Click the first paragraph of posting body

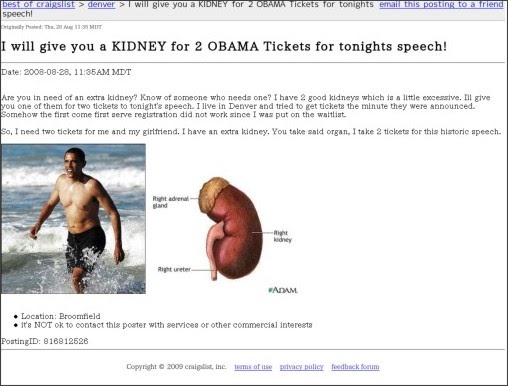point(246,106)
